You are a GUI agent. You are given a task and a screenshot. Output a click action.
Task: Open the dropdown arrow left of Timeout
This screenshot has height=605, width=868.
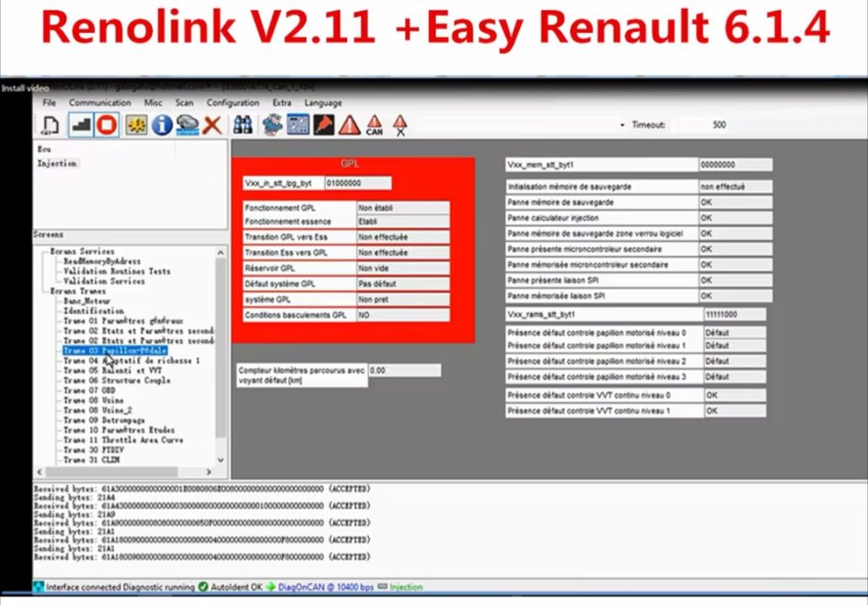coord(622,125)
